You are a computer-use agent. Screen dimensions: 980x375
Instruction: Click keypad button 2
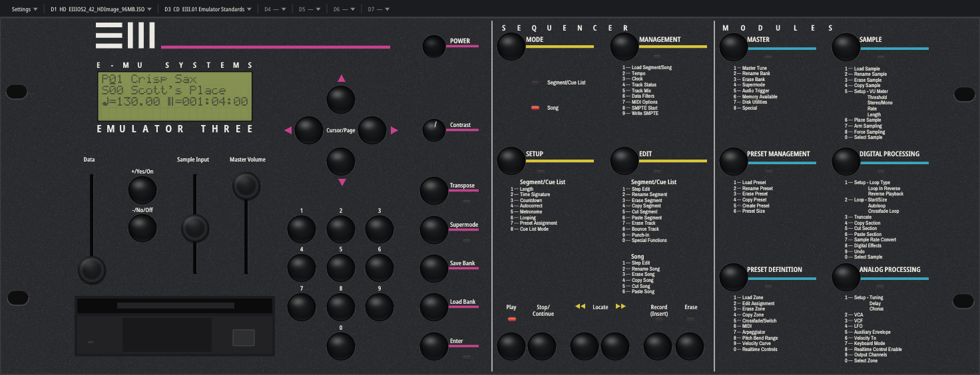341,229
